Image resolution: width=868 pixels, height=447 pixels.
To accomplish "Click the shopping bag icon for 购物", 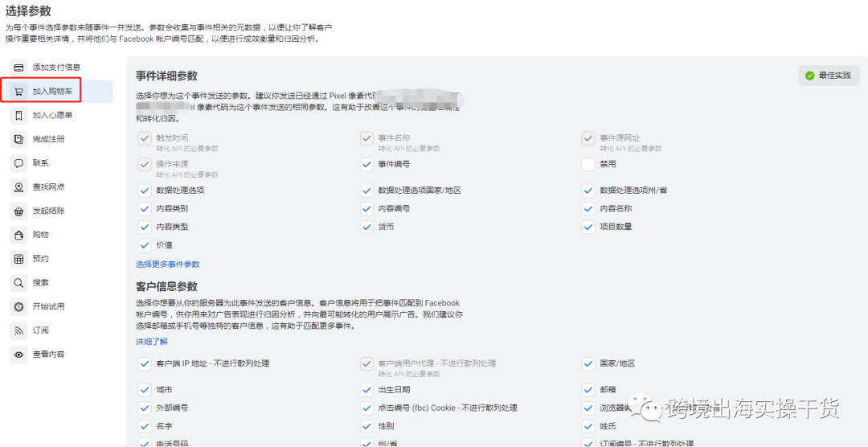I will click(x=18, y=235).
